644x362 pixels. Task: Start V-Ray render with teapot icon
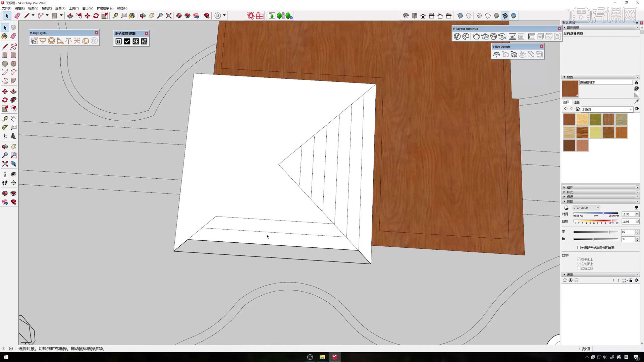click(x=476, y=37)
